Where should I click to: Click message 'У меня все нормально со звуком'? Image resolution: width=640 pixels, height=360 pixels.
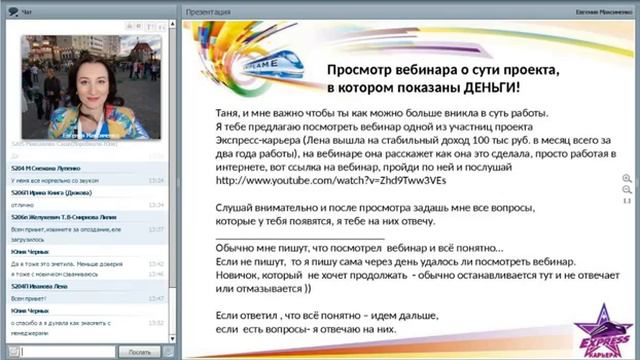(x=55, y=180)
